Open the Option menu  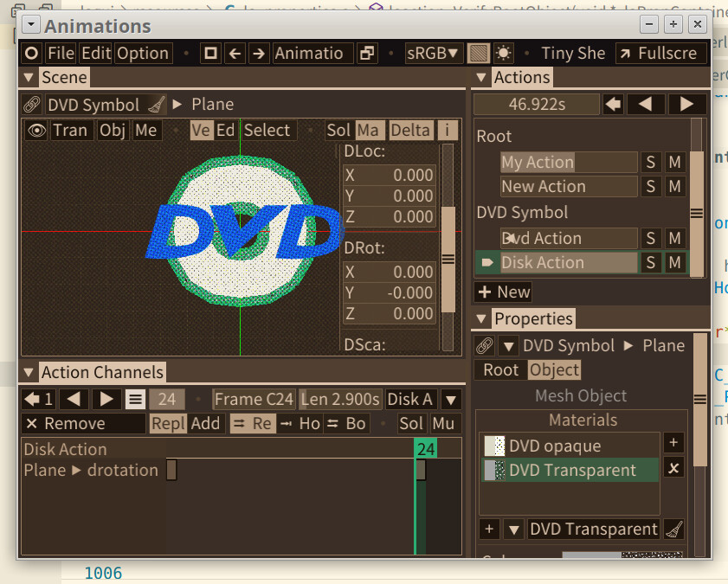[143, 54]
